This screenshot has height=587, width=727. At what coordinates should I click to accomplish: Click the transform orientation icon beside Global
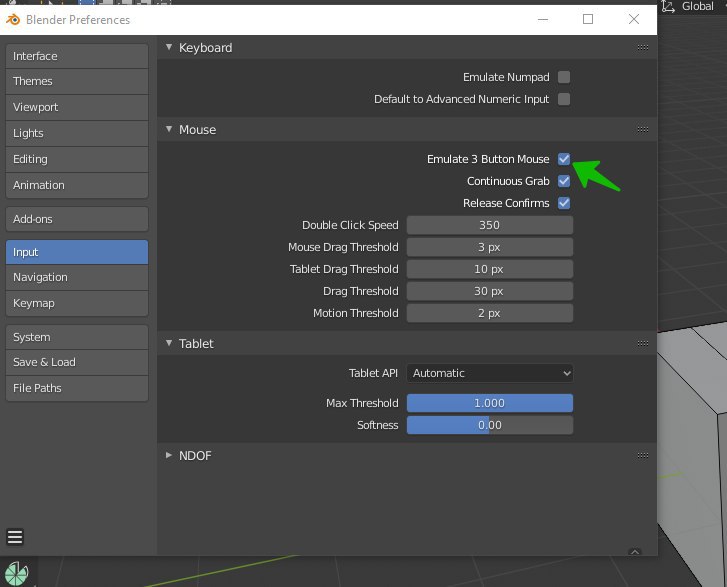pyautogui.click(x=668, y=6)
